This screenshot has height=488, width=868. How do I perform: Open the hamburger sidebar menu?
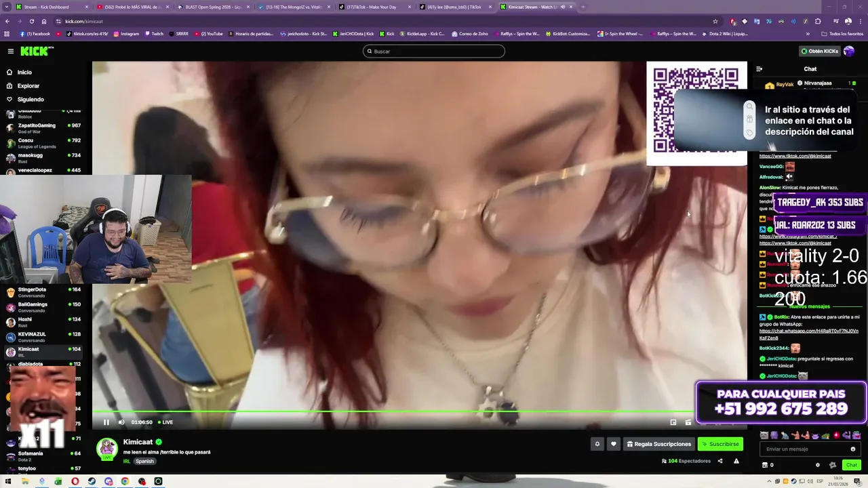10,51
